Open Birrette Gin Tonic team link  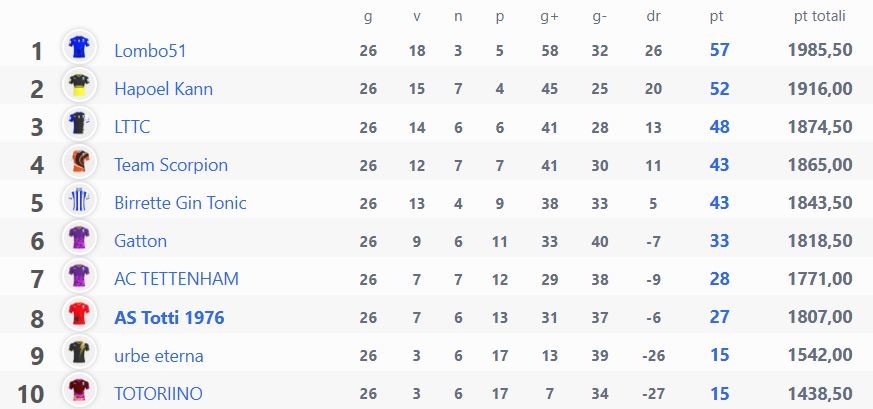click(x=180, y=203)
